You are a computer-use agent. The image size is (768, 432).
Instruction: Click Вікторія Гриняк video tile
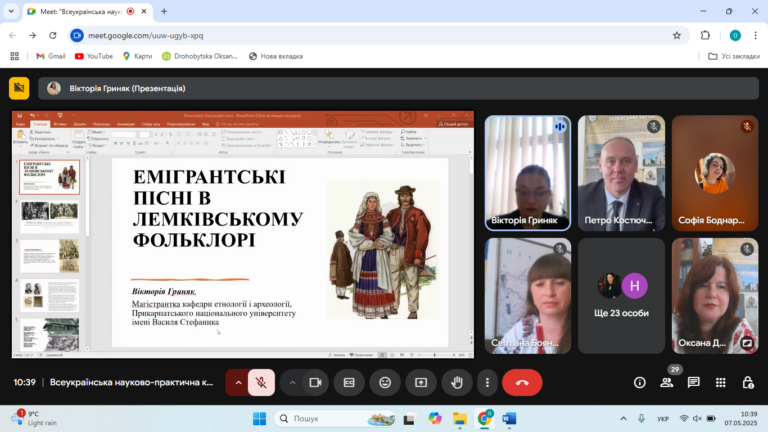[528, 173]
